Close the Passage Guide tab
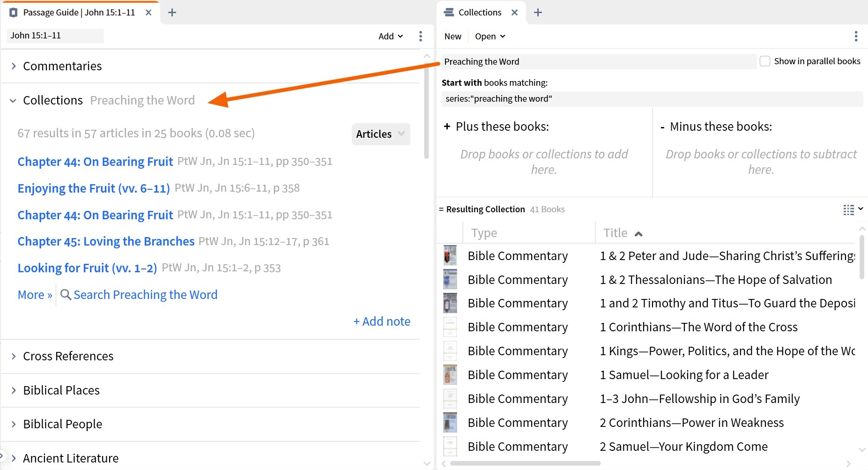Viewport: 868px width, 470px height. [148, 13]
